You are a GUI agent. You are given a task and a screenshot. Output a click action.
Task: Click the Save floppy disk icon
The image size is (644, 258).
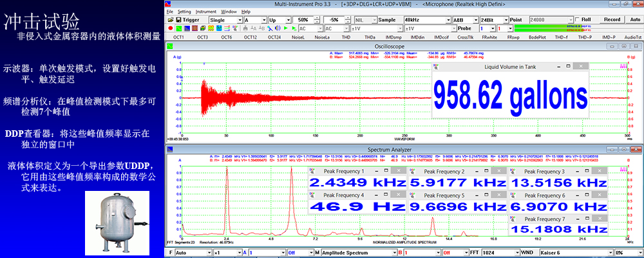pyautogui.click(x=178, y=20)
